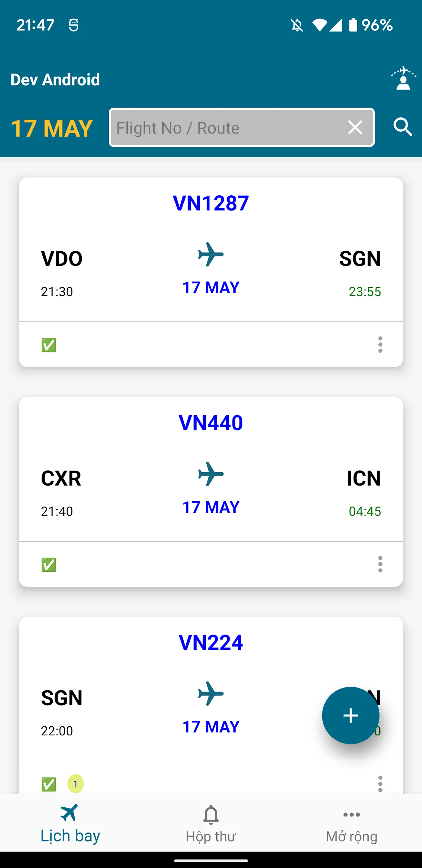Tap the floating add plus button
422x868 pixels.
click(351, 715)
